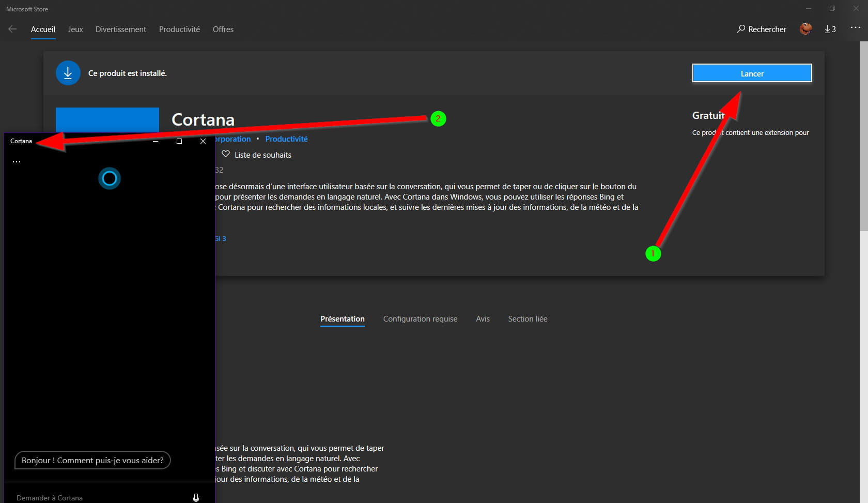Minimize the Cortana window
This screenshot has width=868, height=503.
(156, 141)
